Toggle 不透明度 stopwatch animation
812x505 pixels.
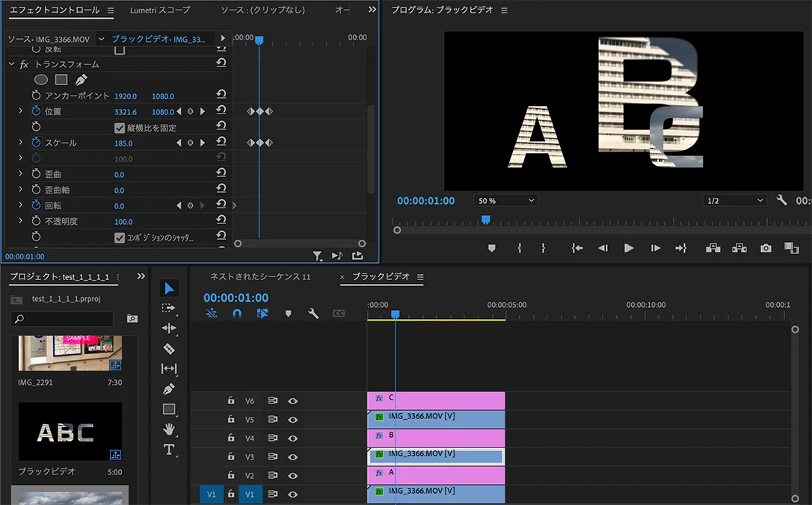tap(36, 220)
